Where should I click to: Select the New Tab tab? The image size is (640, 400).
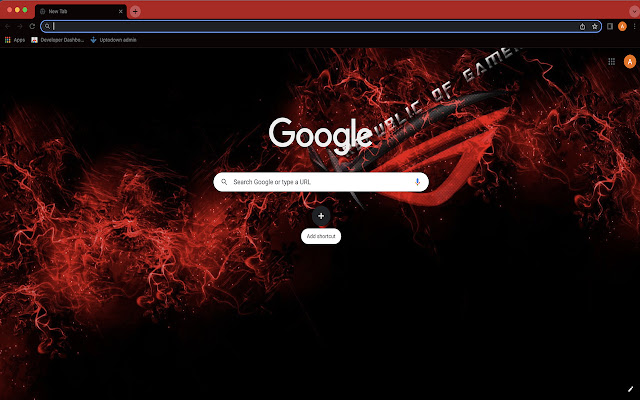tap(81, 11)
